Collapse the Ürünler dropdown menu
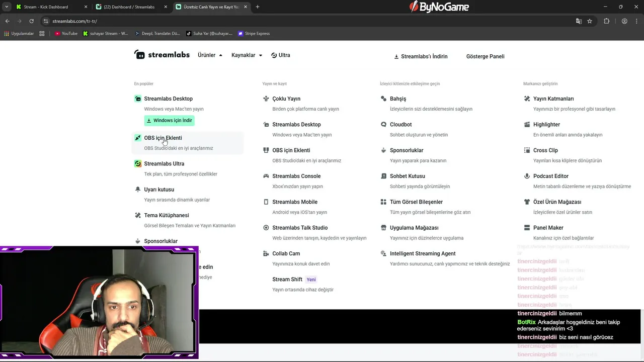644x362 pixels. (x=210, y=55)
